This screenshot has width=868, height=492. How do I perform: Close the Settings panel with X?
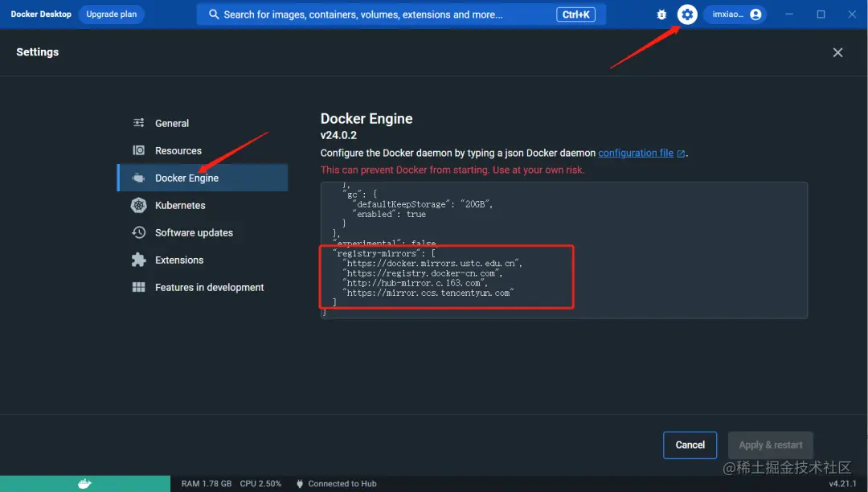coord(837,52)
